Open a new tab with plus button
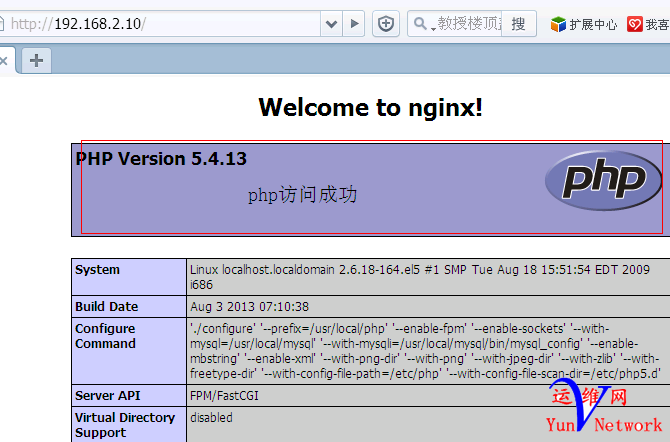670x442 pixels. point(36,60)
